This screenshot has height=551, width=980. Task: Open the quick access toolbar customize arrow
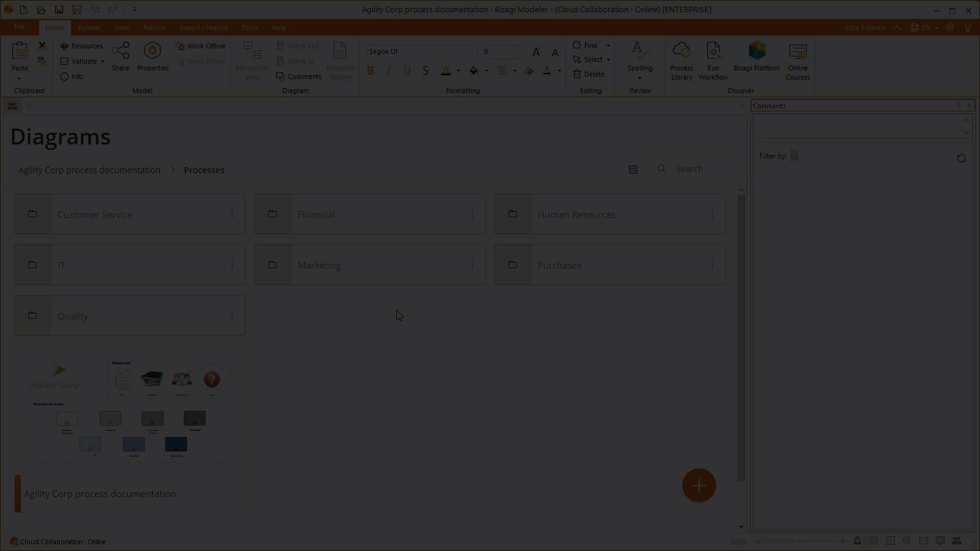point(135,10)
